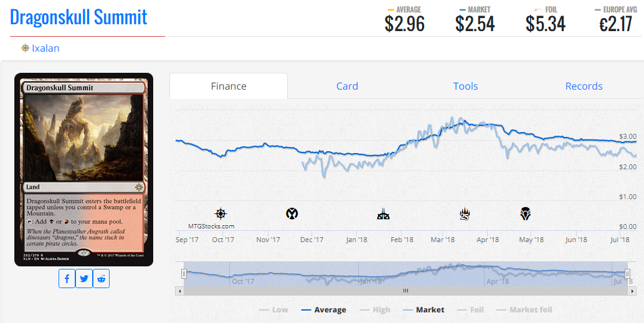
Task: Toggle the Foil price series
Action: (470, 310)
